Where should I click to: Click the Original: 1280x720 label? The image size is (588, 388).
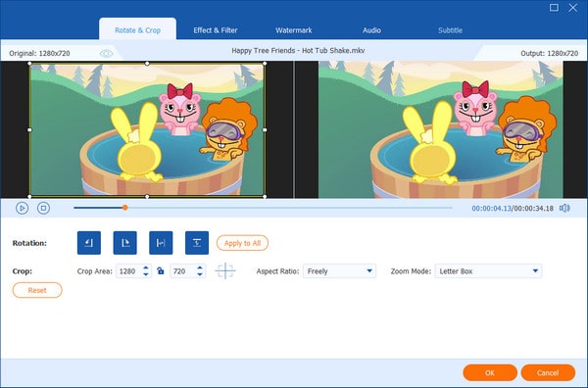click(39, 53)
